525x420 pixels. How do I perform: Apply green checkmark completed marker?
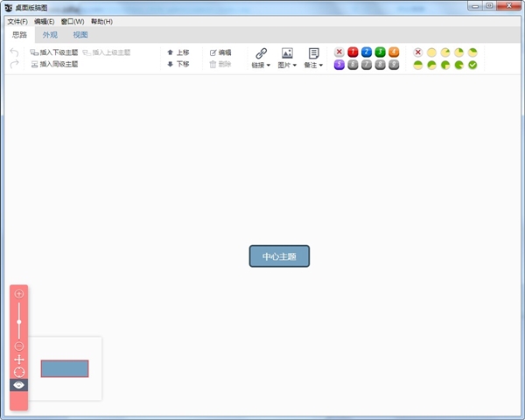472,65
